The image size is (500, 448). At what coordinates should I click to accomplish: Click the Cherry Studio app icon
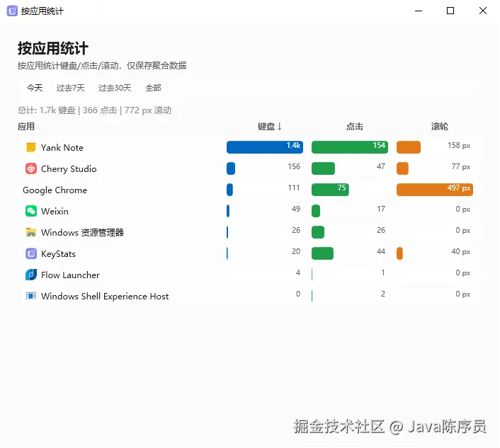pyautogui.click(x=31, y=168)
